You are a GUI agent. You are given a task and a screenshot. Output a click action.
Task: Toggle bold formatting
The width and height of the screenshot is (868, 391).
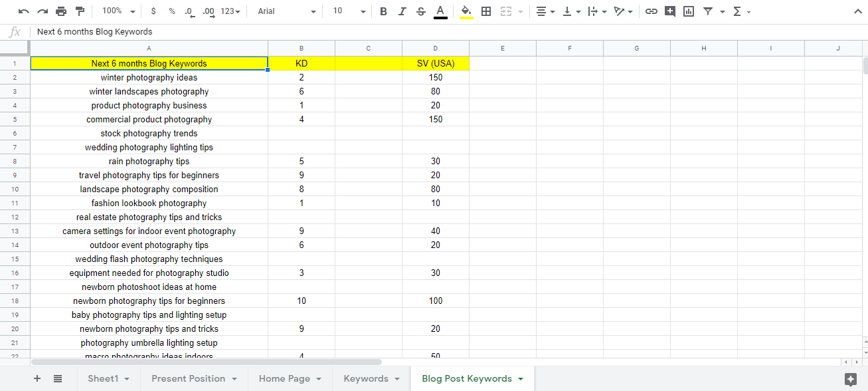383,11
